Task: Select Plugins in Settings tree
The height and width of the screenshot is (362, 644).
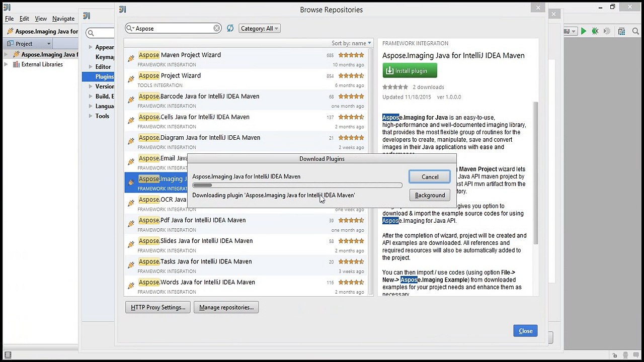Action: (x=99, y=76)
